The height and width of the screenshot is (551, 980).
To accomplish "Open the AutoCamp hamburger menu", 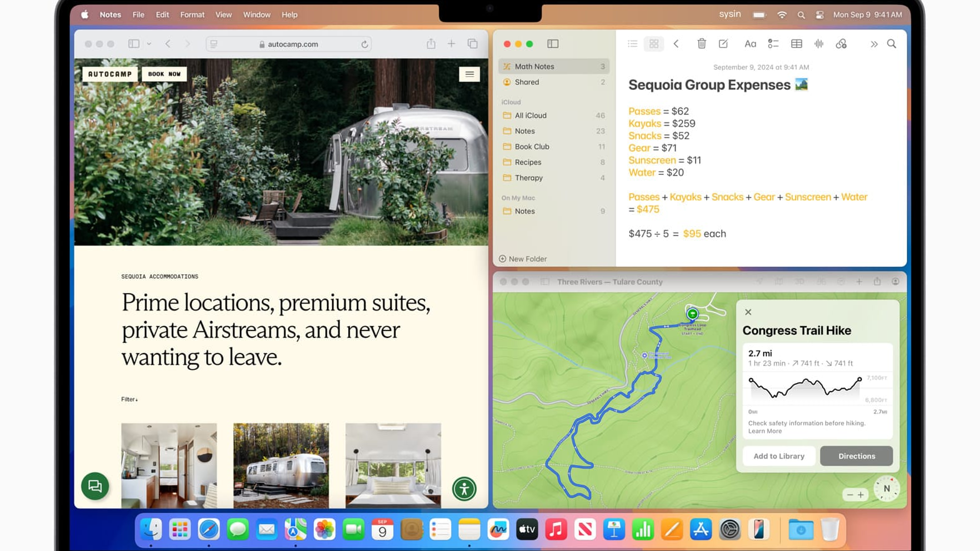I will click(469, 74).
